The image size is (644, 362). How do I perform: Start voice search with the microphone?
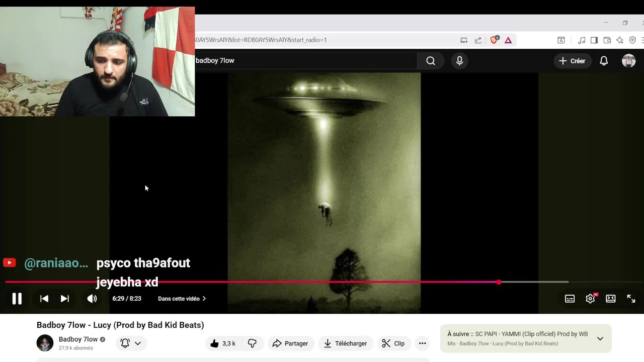pos(459,61)
